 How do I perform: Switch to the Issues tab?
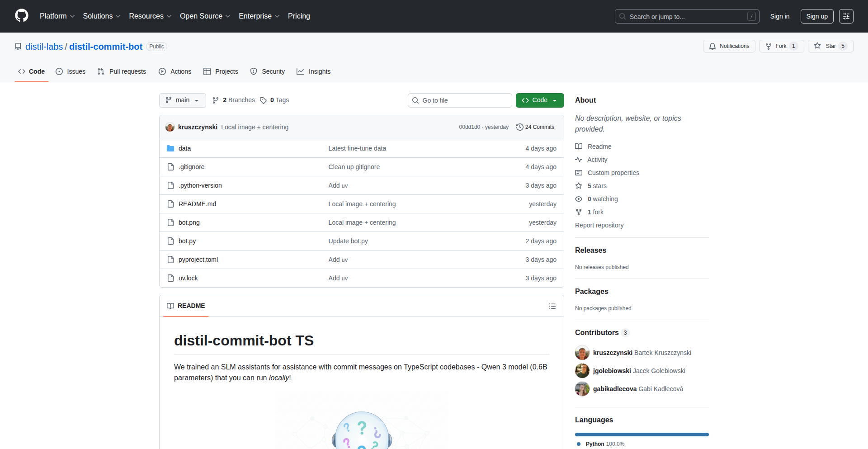coord(71,71)
